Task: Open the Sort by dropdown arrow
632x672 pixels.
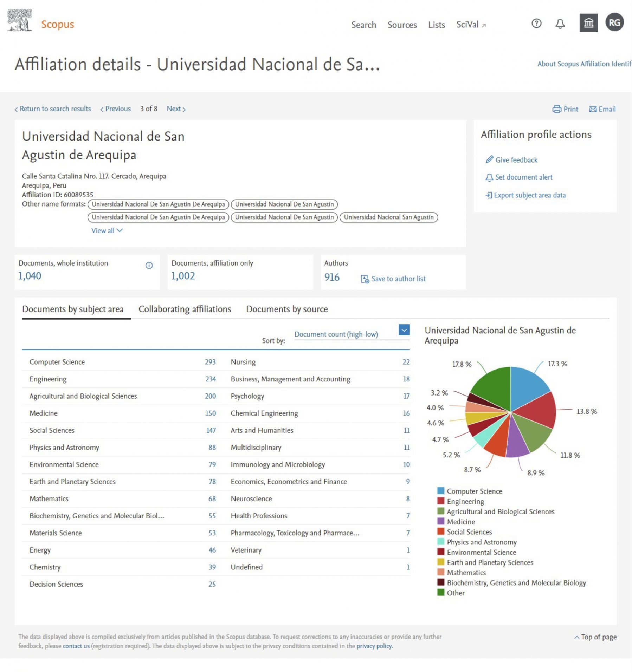Action: (x=404, y=330)
